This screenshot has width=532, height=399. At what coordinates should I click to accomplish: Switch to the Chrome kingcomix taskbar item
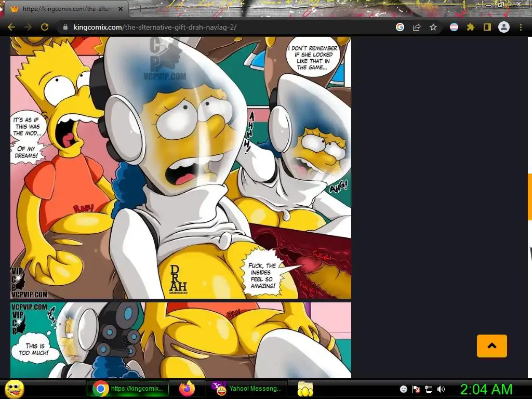(128, 389)
